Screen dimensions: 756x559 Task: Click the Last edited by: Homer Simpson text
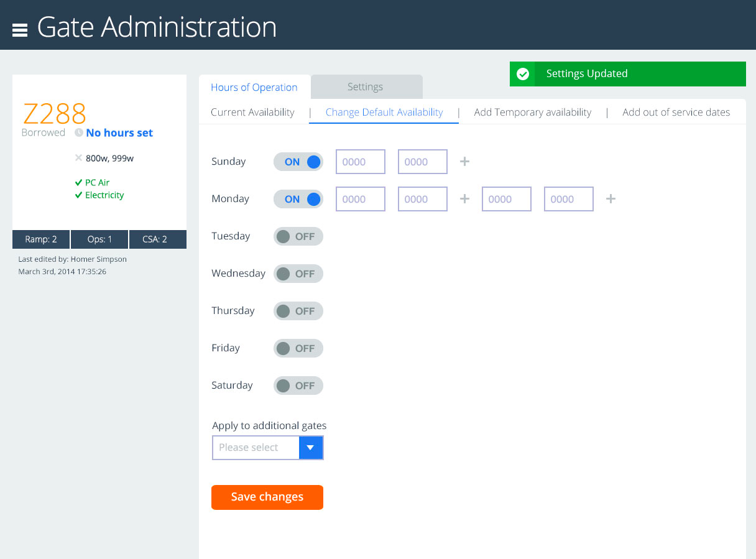pos(72,259)
